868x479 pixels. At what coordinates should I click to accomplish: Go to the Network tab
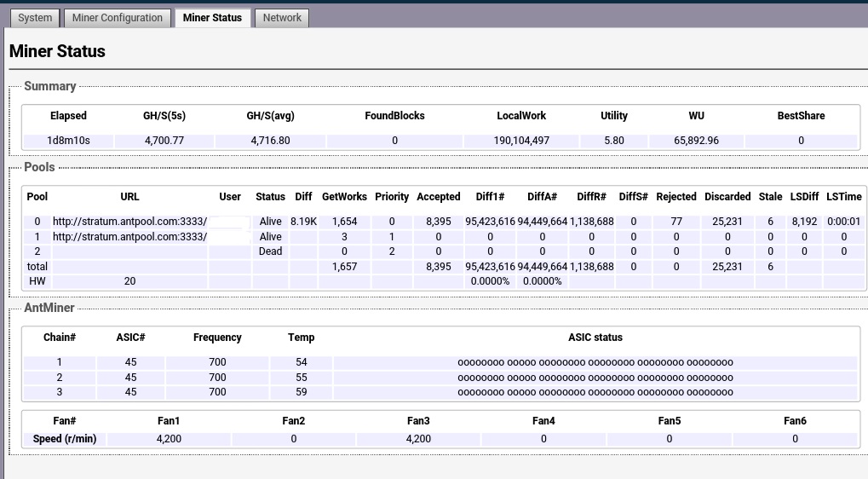point(282,18)
